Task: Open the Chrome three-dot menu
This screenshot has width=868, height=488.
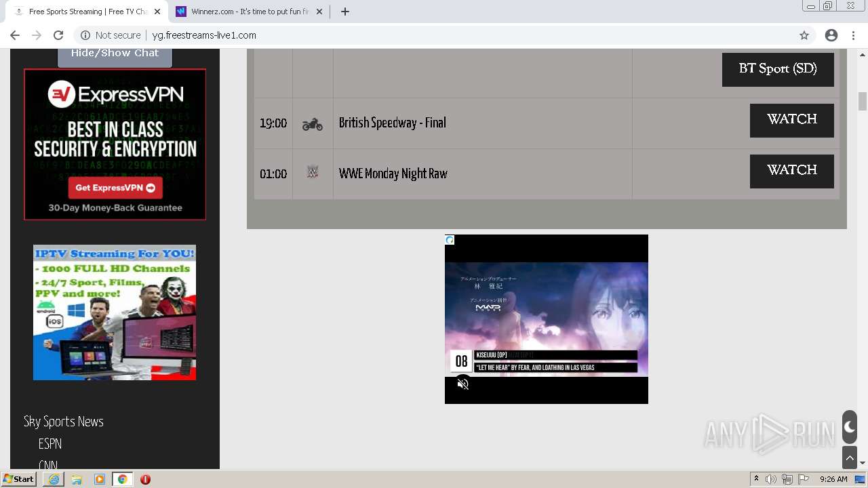Action: click(854, 35)
